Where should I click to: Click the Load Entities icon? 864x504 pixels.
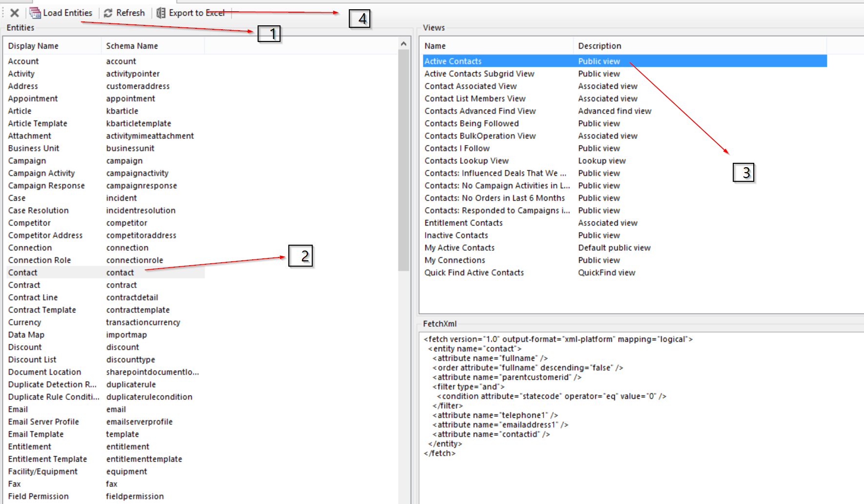click(35, 13)
